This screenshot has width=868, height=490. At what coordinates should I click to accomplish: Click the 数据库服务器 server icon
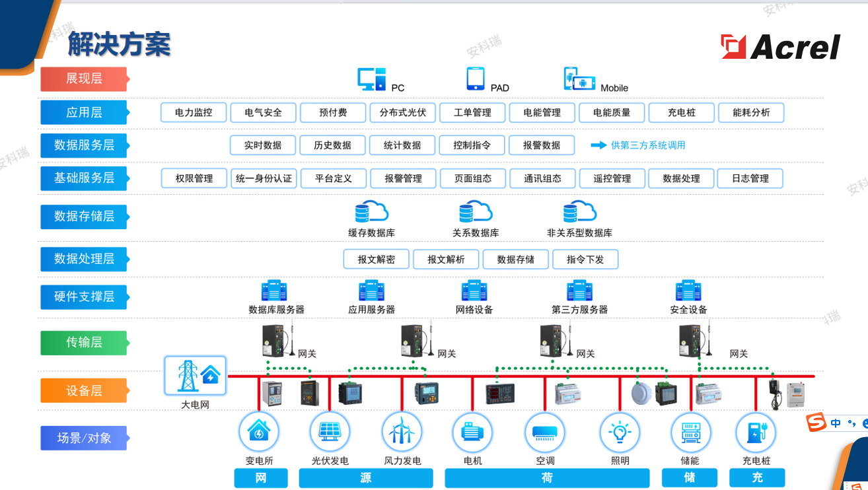click(274, 291)
